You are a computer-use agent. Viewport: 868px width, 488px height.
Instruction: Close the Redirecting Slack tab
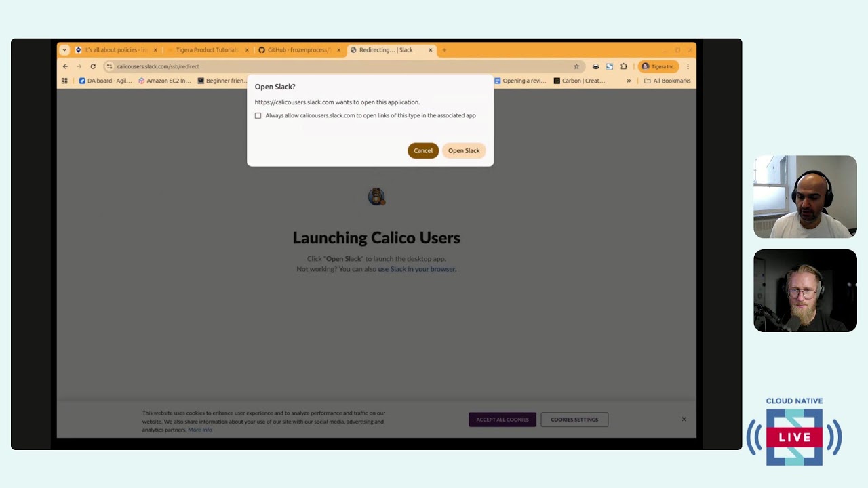430,49
